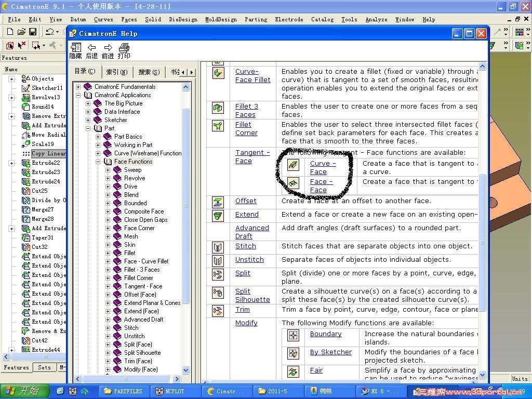The height and width of the screenshot is (399, 532).
Task: Select Merge27 in Features tree
Action: (43, 210)
